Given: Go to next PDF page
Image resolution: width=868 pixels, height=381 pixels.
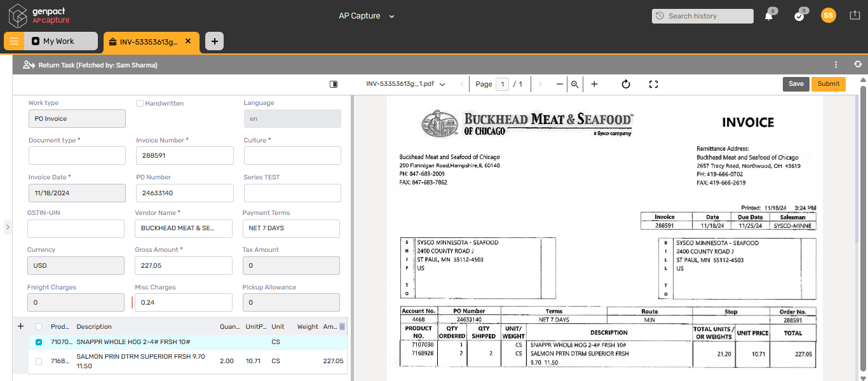Looking at the screenshot, I should (540, 84).
